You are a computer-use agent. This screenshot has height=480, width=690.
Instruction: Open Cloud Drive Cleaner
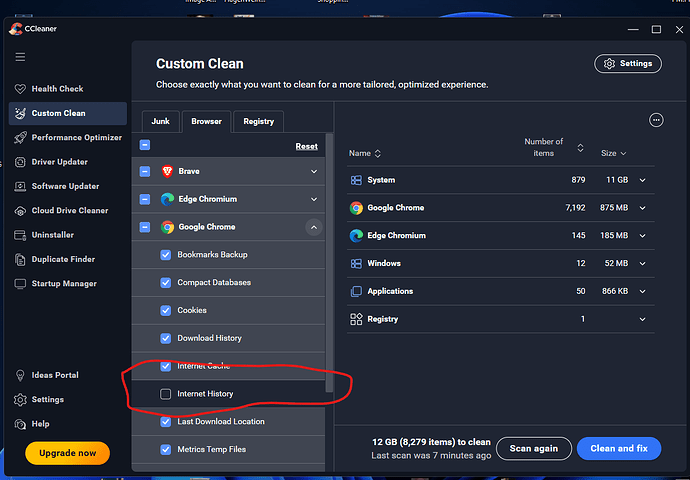pos(69,211)
